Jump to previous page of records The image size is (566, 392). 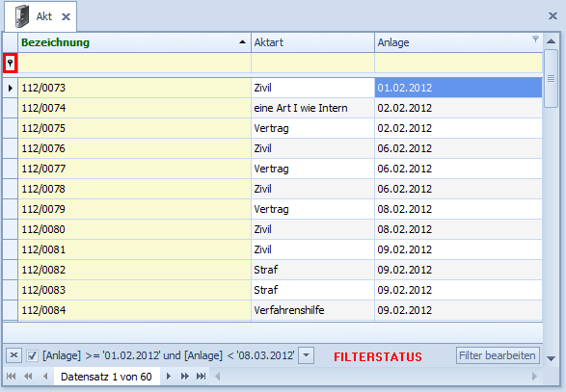point(28,377)
